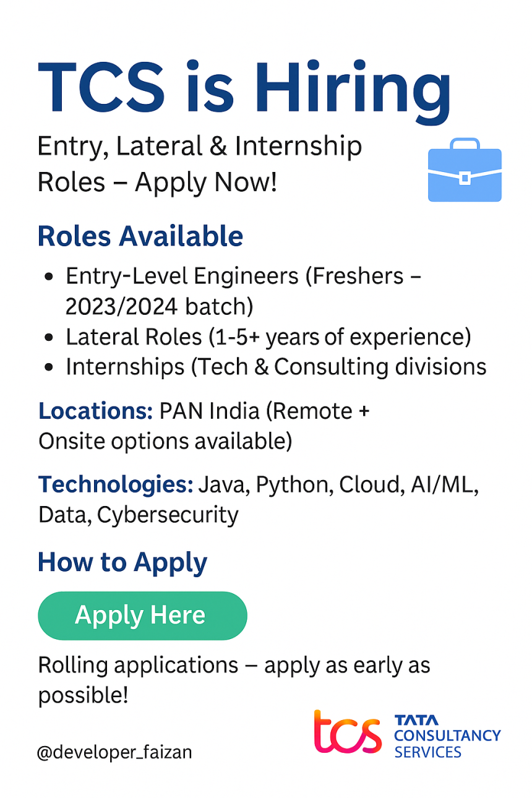Select the Roles Available heading

coord(140,236)
